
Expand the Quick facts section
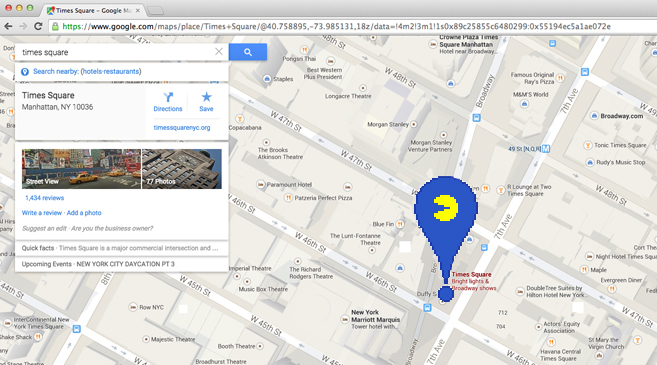pos(122,248)
